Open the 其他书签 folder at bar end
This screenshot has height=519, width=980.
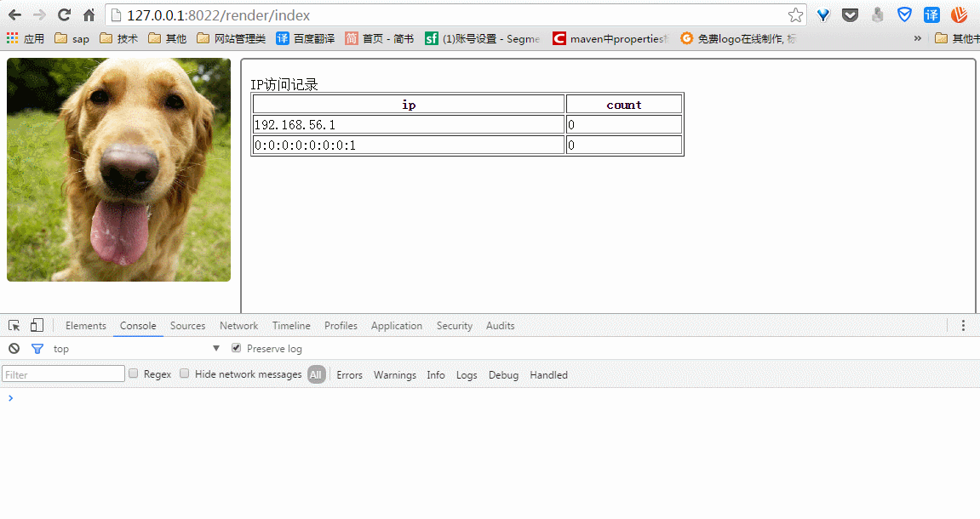(x=957, y=39)
